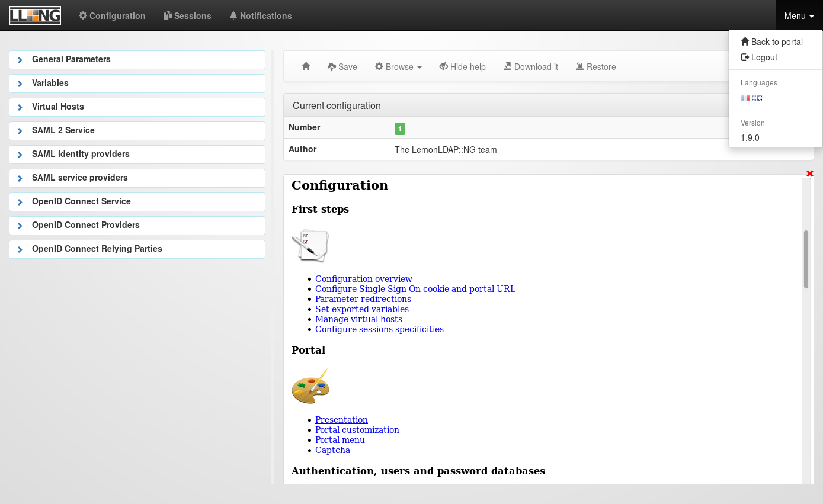Open Configure Single Sign On cookie link

pyautogui.click(x=415, y=289)
